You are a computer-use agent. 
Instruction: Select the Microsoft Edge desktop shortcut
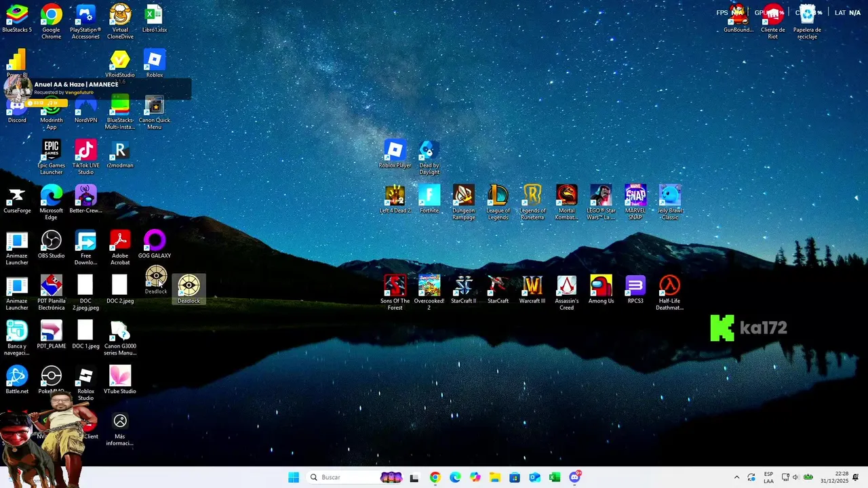click(x=52, y=203)
